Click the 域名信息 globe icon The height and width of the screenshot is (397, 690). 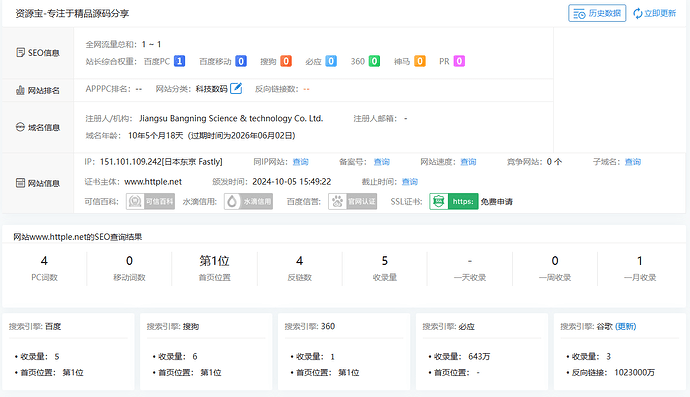tap(20, 127)
